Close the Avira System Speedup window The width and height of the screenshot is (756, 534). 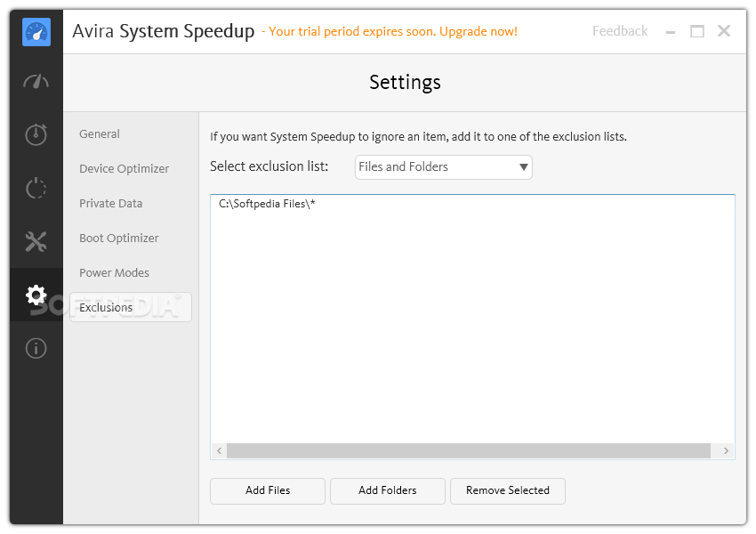(x=724, y=31)
